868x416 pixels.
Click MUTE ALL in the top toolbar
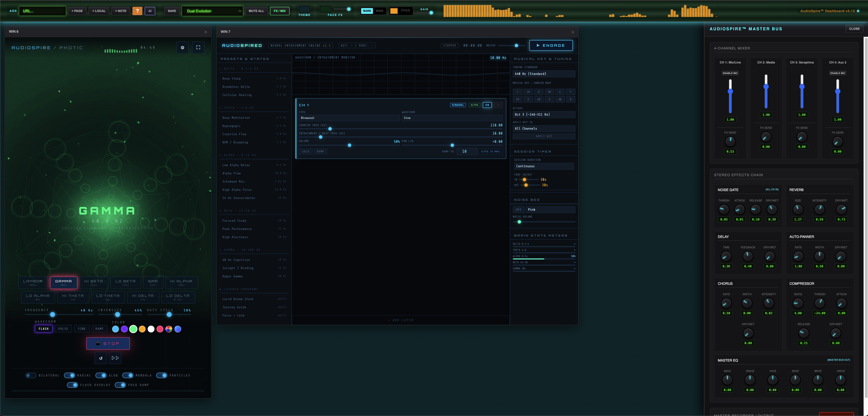[x=256, y=11]
